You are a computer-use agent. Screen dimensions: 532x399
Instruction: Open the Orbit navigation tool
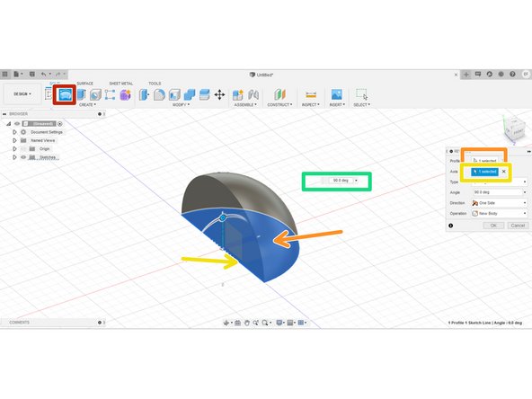pyautogui.click(x=226, y=323)
